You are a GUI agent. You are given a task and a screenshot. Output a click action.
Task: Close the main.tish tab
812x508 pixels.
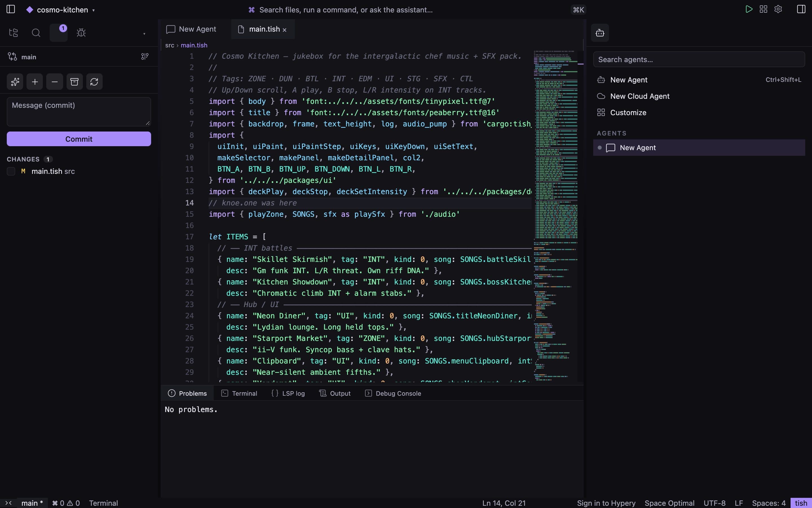click(x=284, y=30)
